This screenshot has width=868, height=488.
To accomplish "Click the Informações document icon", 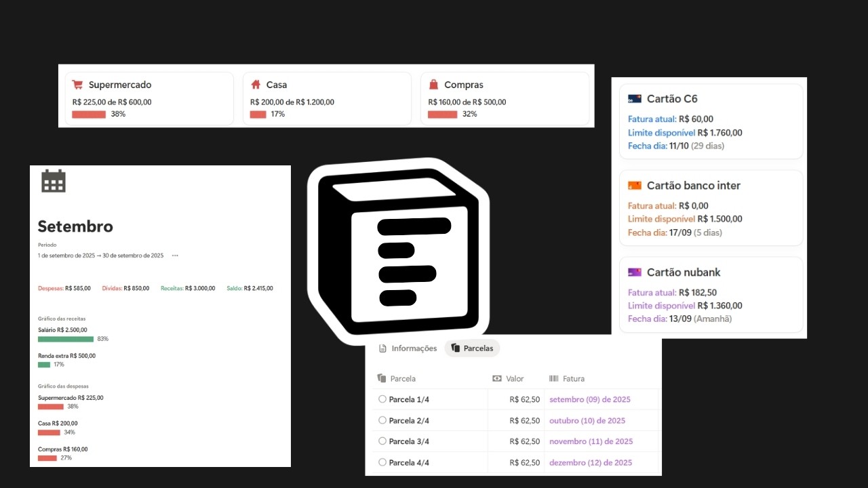I will [382, 348].
